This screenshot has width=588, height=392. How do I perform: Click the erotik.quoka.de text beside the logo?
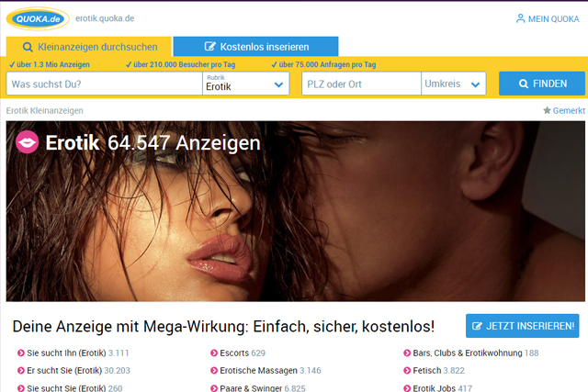click(x=105, y=18)
